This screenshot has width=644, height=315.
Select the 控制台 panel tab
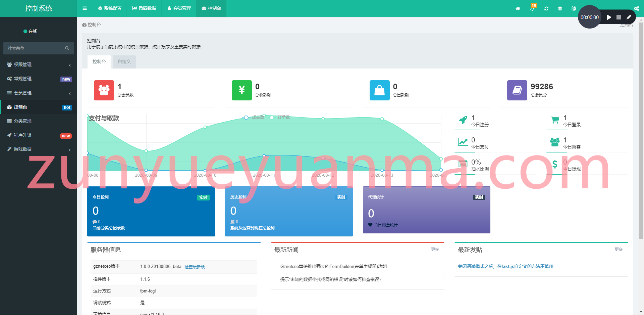(99, 62)
